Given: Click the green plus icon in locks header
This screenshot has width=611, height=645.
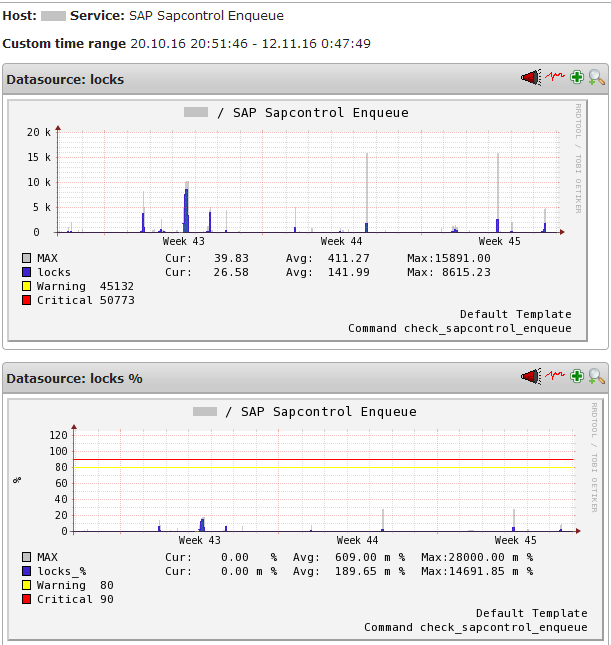Looking at the screenshot, I should (577, 77).
